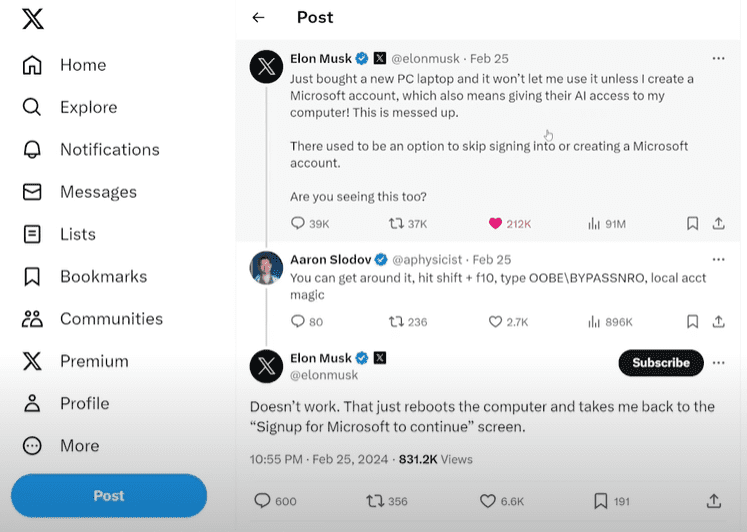Click the X logo in the sidebar
This screenshot has width=747, height=532.
[33, 19]
